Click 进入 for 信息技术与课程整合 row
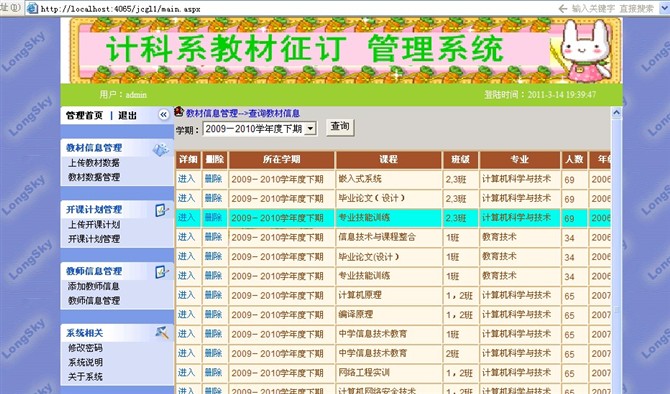 [x=186, y=237]
